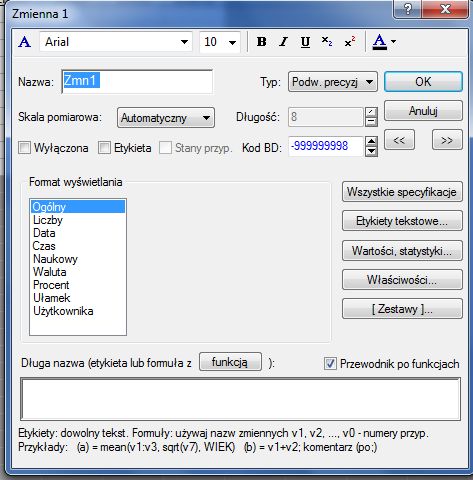This screenshot has width=473, height=480.
Task: Increase the Kod BD value with up arrow
Action: pos(371,141)
